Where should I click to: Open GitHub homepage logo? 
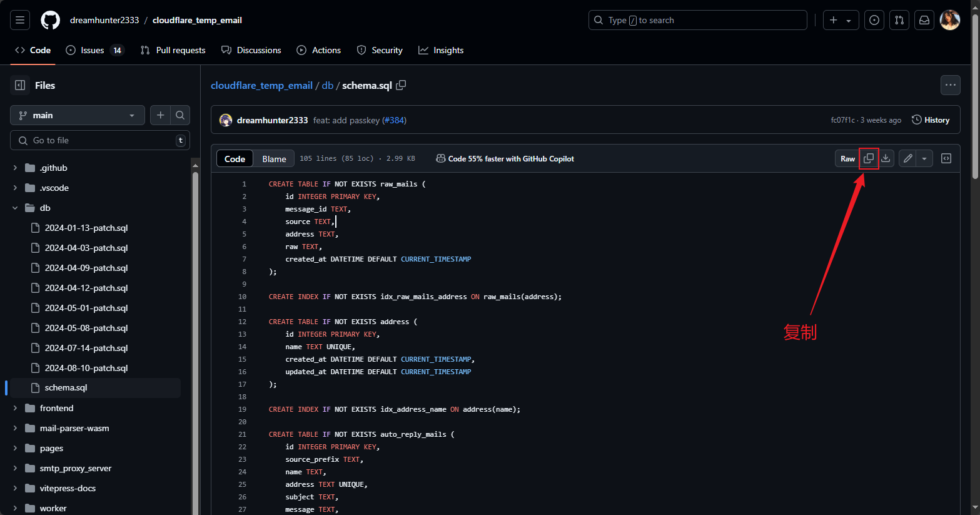coord(50,20)
